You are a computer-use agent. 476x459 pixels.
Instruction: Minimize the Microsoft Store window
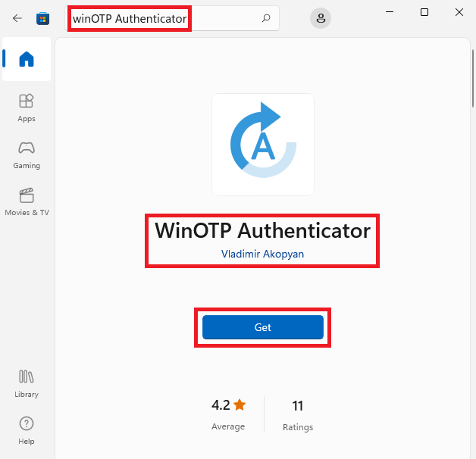pyautogui.click(x=390, y=12)
